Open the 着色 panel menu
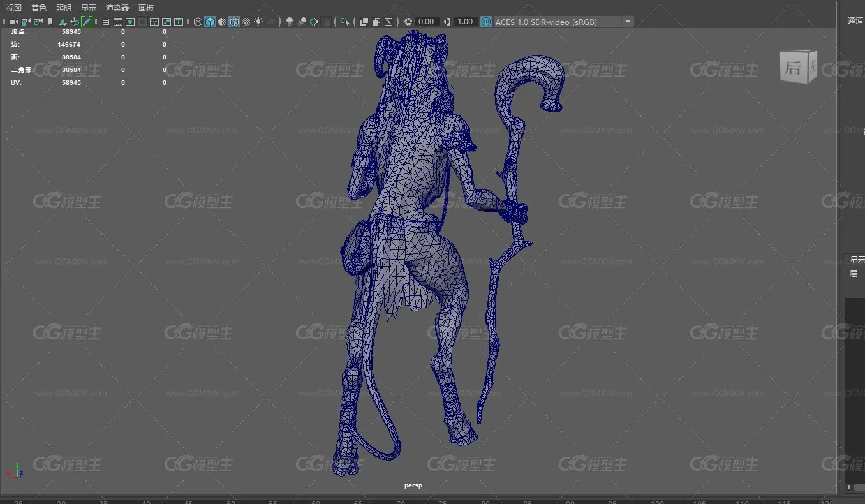 pos(39,8)
